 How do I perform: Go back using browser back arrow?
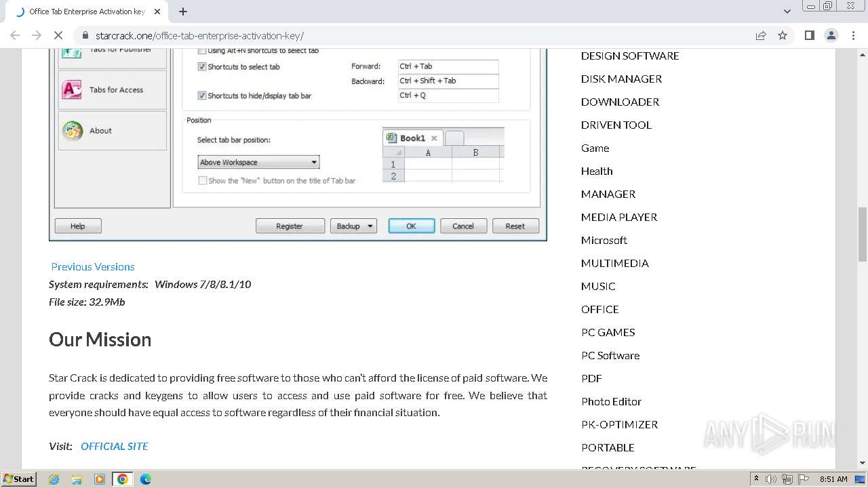coord(15,35)
